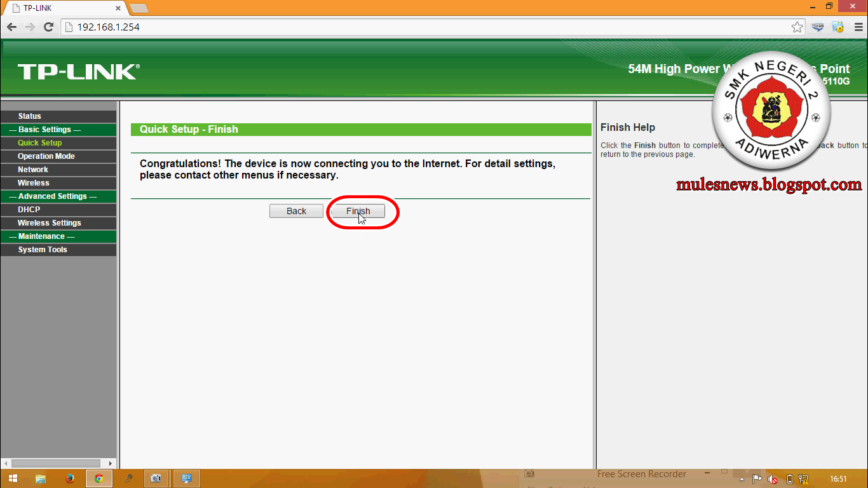Show hidden system tray icons
Screen dimensions: 868x488
coord(742,479)
